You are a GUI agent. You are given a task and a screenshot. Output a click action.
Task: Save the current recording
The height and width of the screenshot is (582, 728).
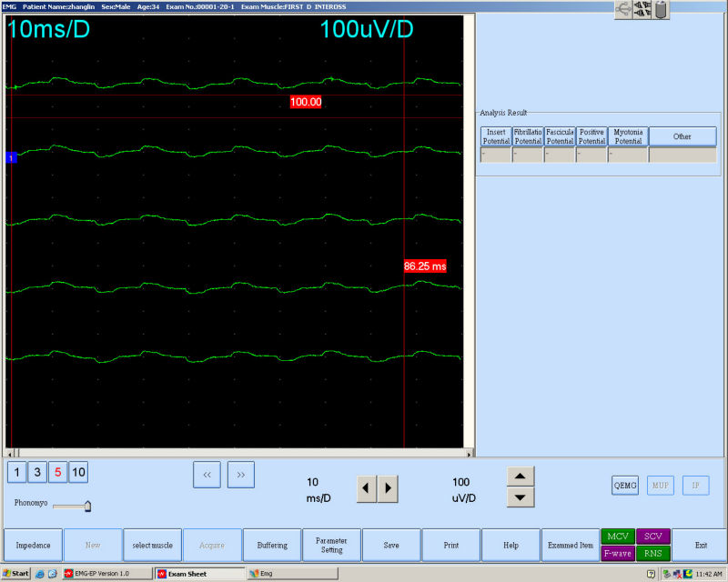pos(391,546)
